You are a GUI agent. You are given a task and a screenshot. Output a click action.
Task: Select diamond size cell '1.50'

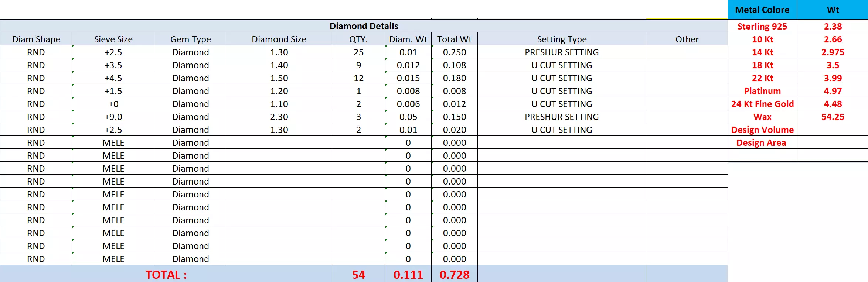pyautogui.click(x=279, y=78)
